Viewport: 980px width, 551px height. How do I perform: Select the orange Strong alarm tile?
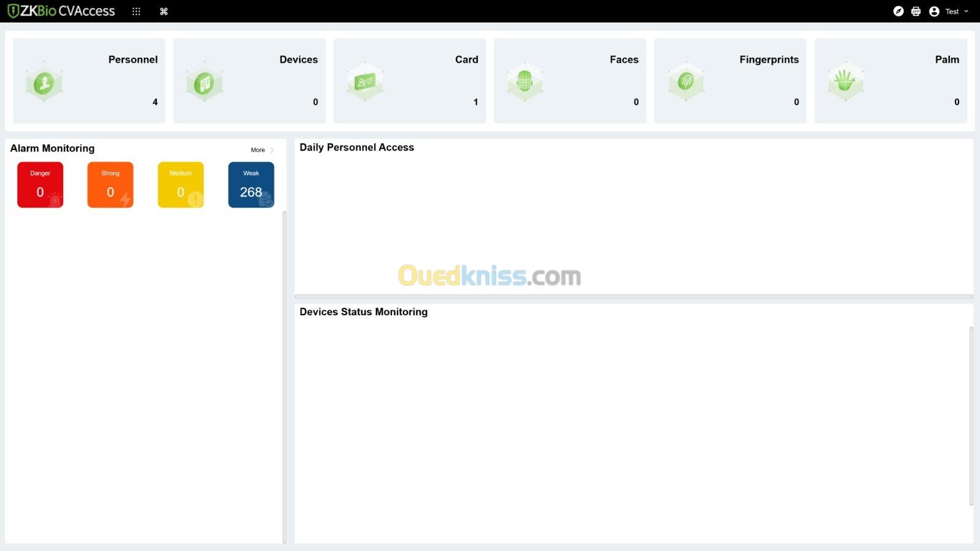click(110, 184)
